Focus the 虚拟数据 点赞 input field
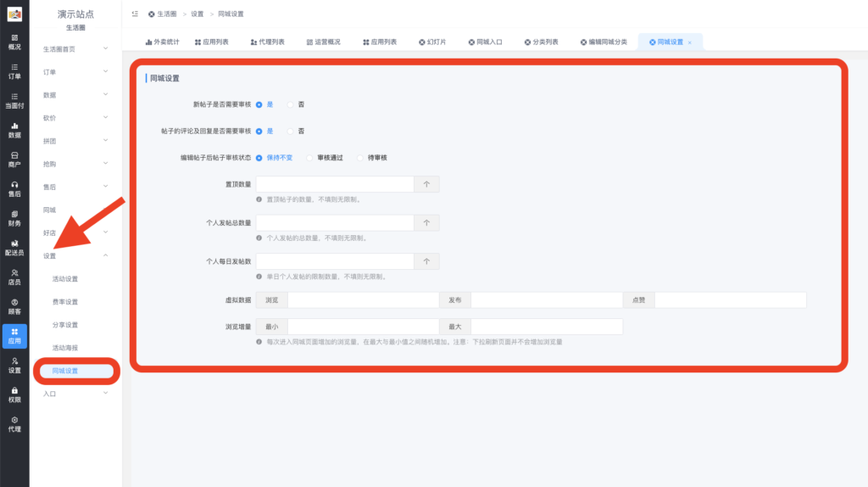Image resolution: width=868 pixels, height=487 pixels. pyautogui.click(x=730, y=299)
